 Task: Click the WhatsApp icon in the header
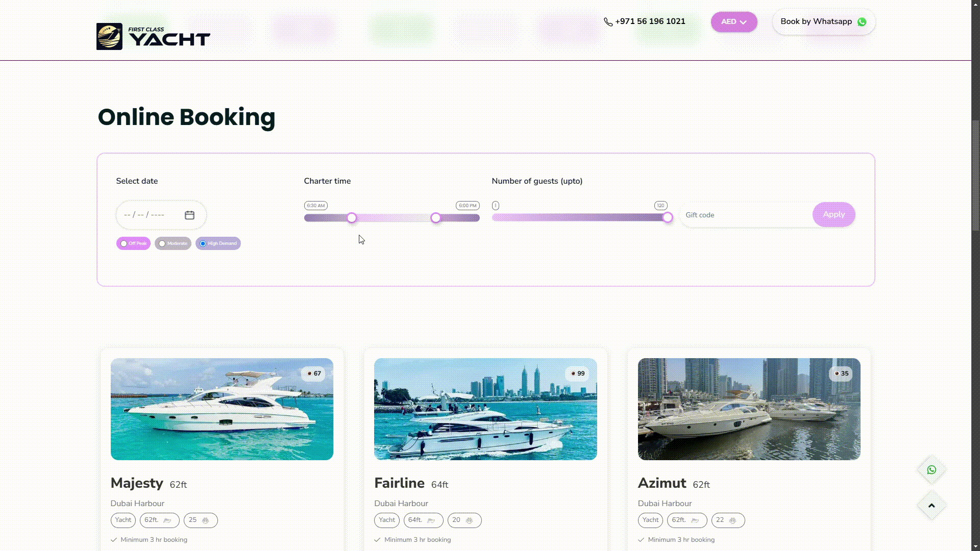click(x=862, y=22)
